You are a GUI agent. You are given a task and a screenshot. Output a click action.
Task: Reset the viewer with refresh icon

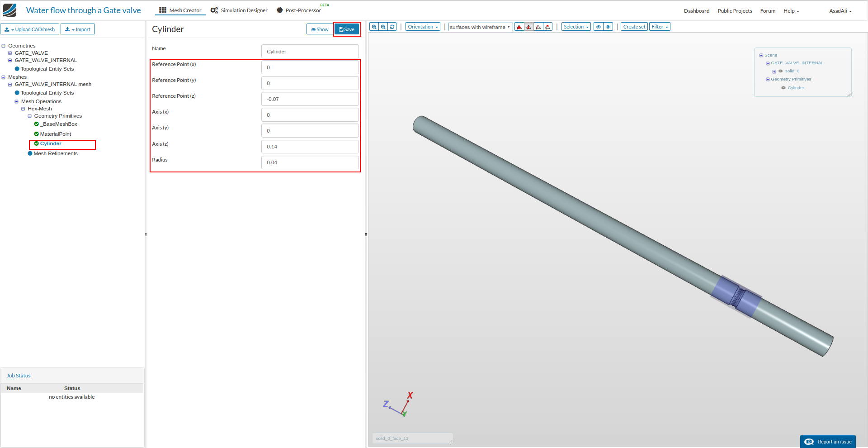[392, 27]
